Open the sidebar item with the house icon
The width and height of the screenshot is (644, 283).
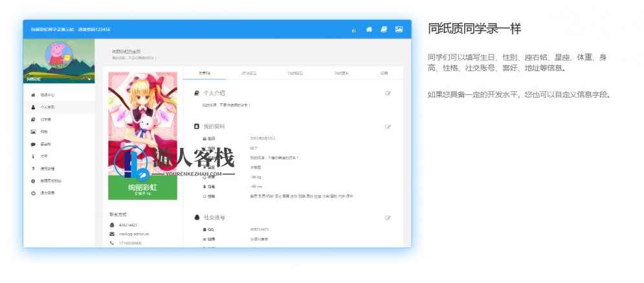click(59, 95)
